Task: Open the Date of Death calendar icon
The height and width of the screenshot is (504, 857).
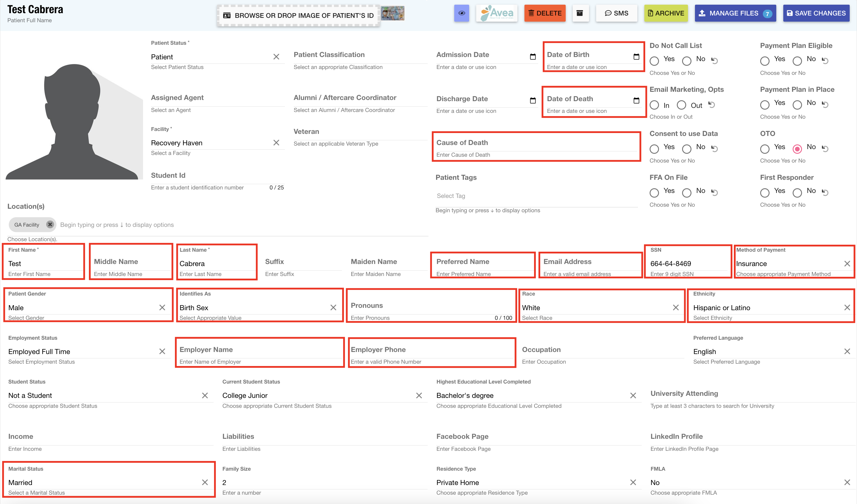Action: pos(636,101)
